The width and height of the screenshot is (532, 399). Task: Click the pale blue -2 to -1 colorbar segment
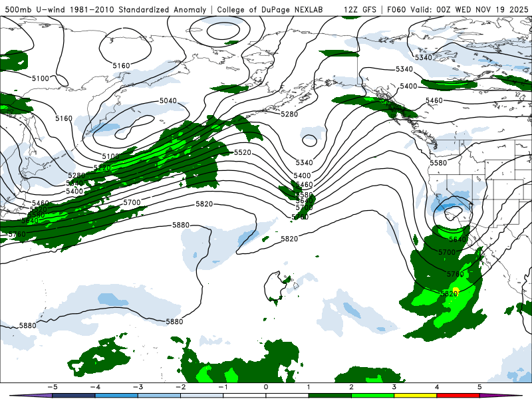coord(202,396)
